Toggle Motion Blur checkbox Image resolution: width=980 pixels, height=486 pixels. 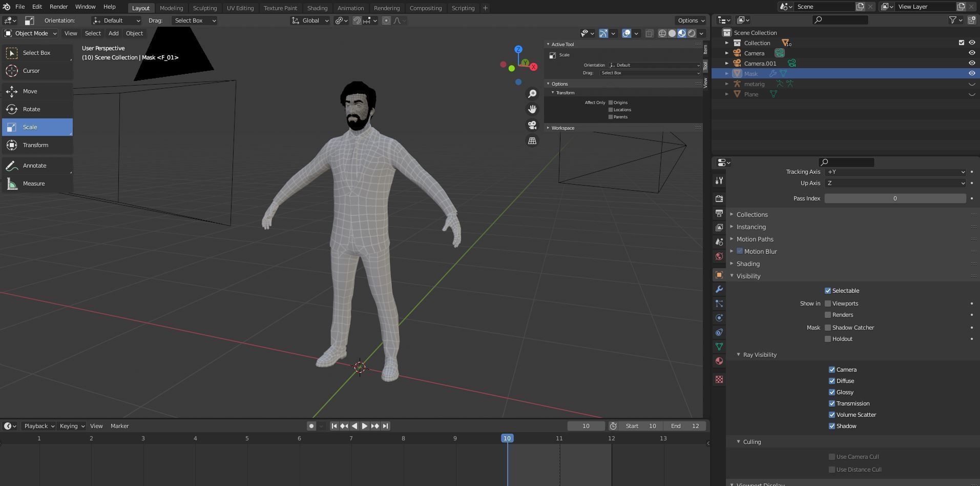pos(740,251)
